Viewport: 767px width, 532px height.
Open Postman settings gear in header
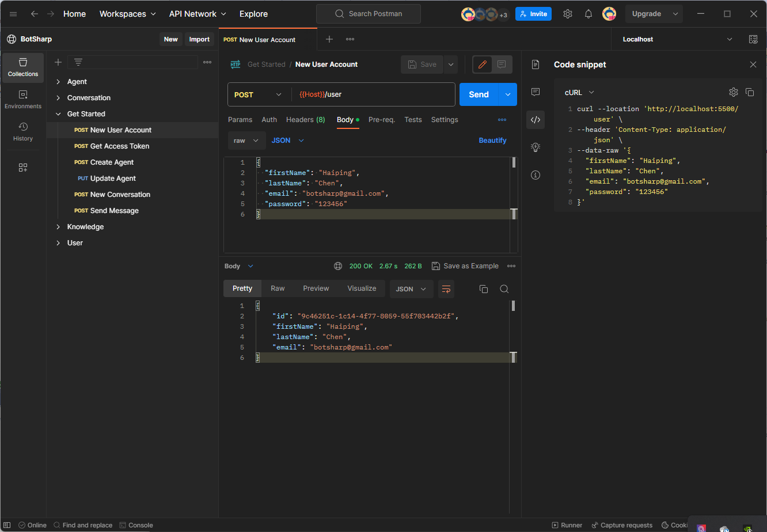(568, 14)
